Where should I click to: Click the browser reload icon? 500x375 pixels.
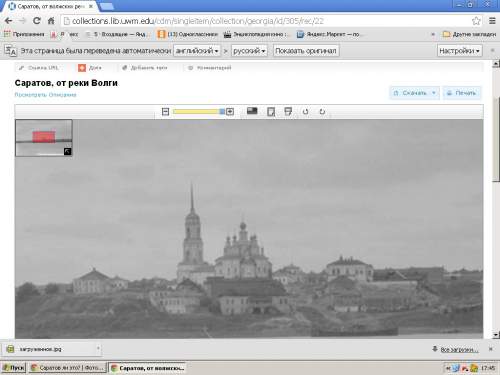(37, 21)
